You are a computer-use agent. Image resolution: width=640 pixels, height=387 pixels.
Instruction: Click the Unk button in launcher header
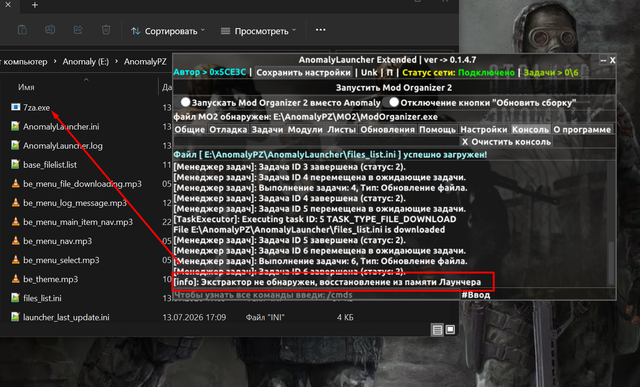point(369,73)
